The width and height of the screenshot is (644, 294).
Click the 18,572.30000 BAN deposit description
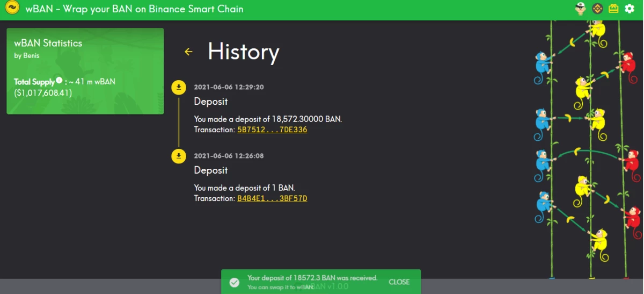pyautogui.click(x=268, y=119)
